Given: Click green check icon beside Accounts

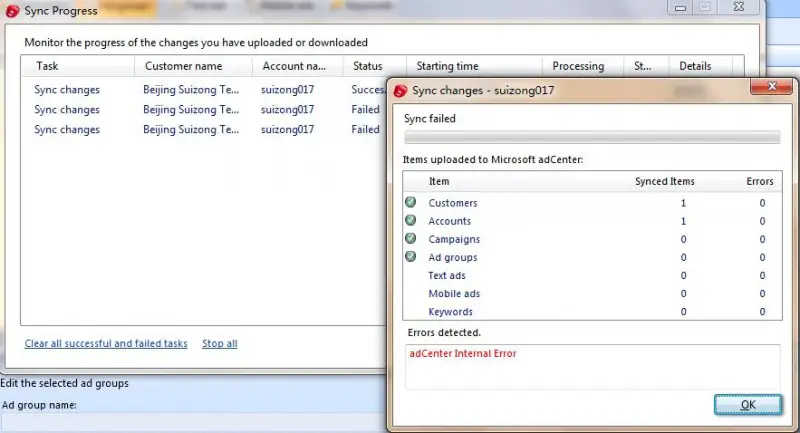Looking at the screenshot, I should pyautogui.click(x=411, y=220).
